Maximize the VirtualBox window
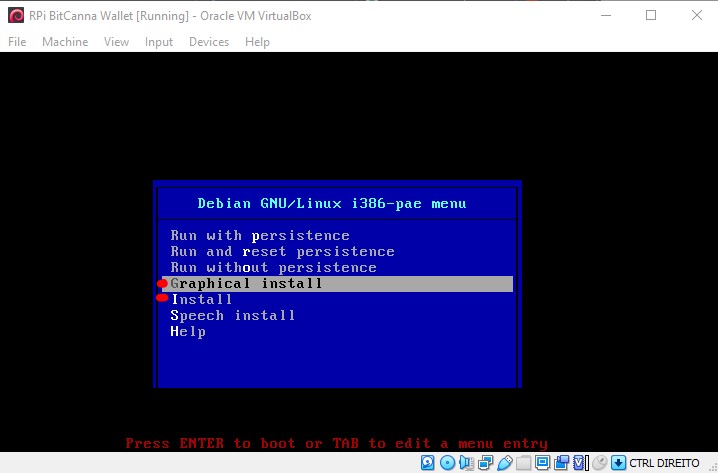This screenshot has width=718, height=473. 651,15
